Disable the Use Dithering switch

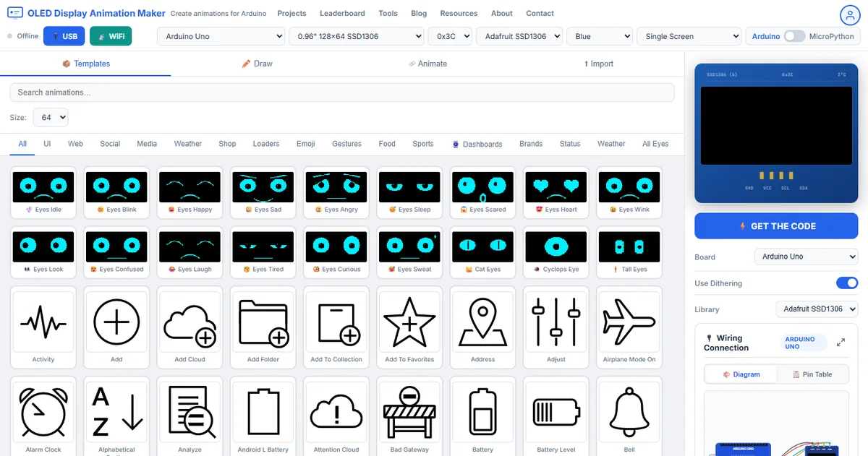point(847,283)
